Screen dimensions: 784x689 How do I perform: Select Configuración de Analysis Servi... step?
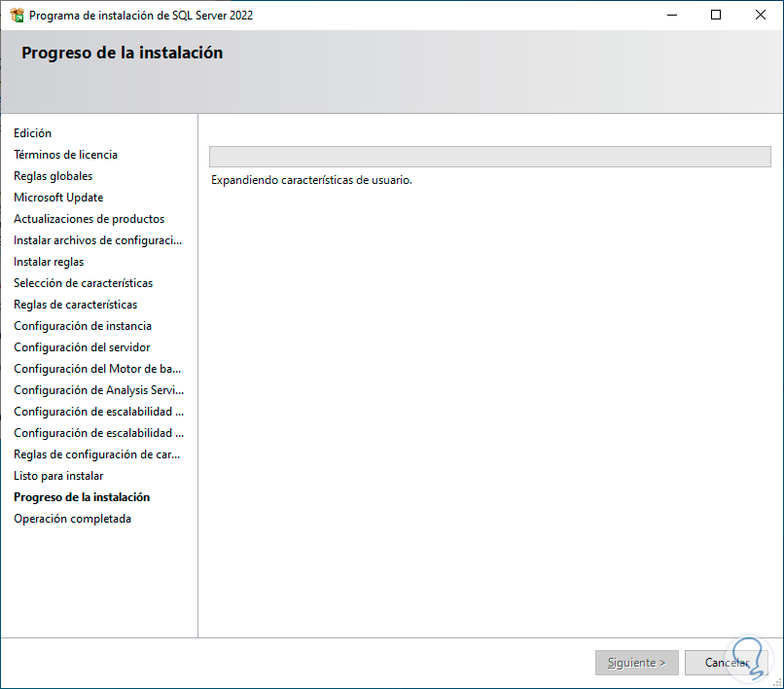tap(98, 390)
